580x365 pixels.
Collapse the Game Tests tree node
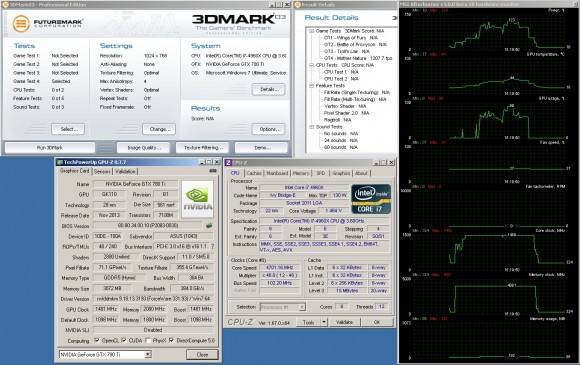tap(311, 31)
